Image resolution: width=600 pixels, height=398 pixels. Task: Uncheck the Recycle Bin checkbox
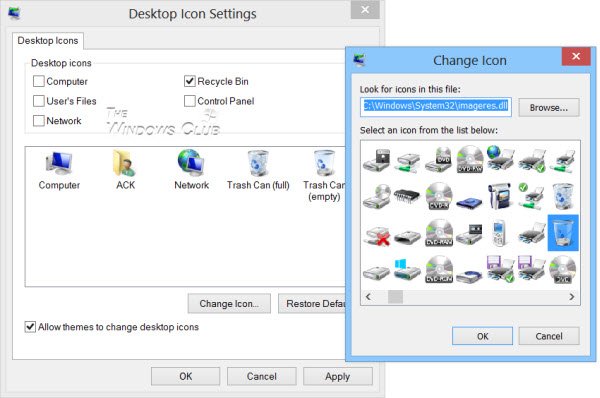tap(190, 81)
